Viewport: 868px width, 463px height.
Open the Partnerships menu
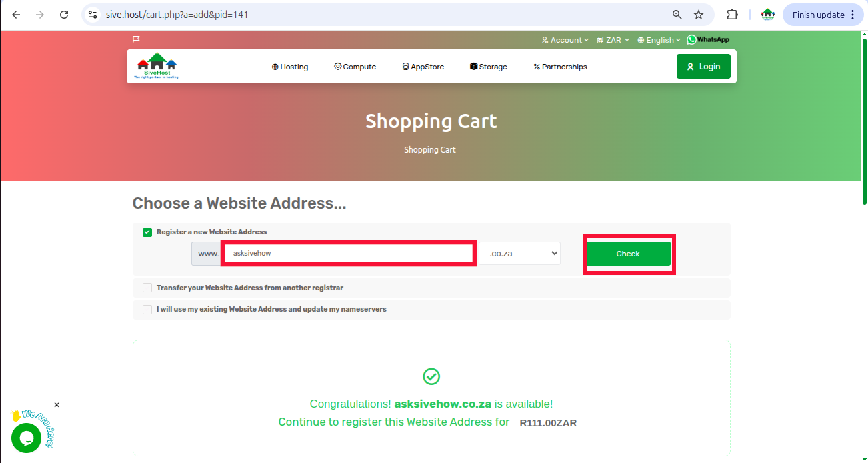(x=560, y=67)
